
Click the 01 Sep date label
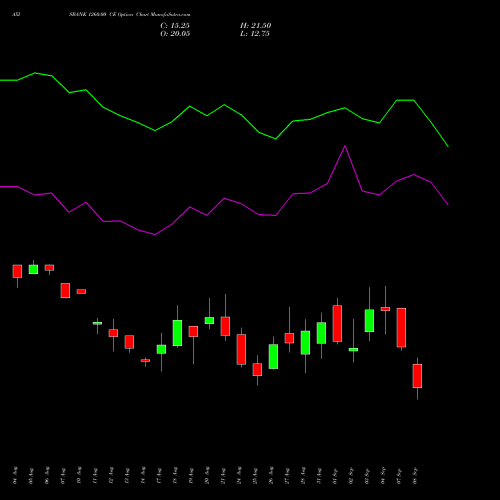[x=335, y=475]
